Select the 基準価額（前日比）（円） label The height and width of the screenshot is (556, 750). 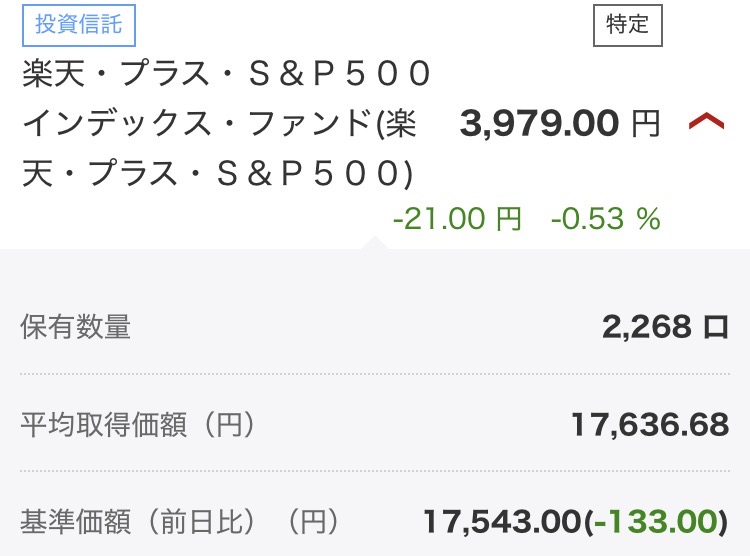[x=180, y=521]
